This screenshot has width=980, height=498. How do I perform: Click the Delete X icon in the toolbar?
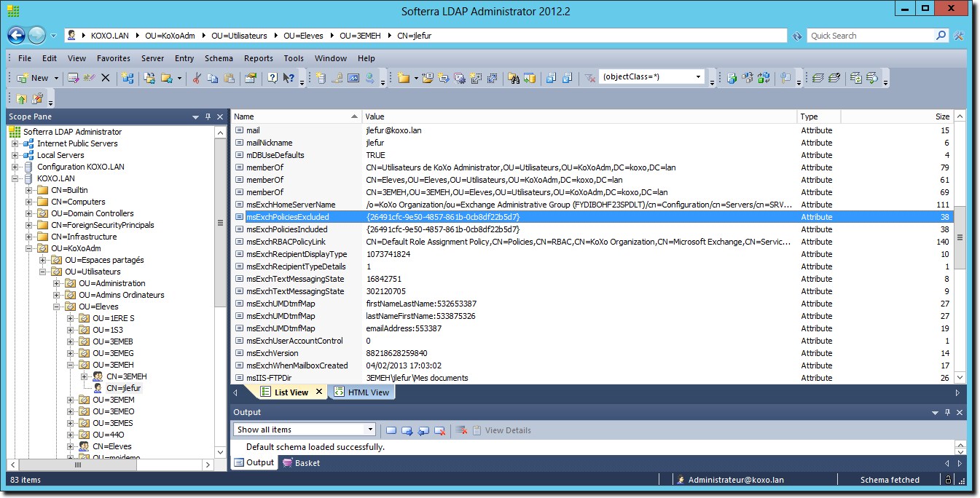[105, 78]
